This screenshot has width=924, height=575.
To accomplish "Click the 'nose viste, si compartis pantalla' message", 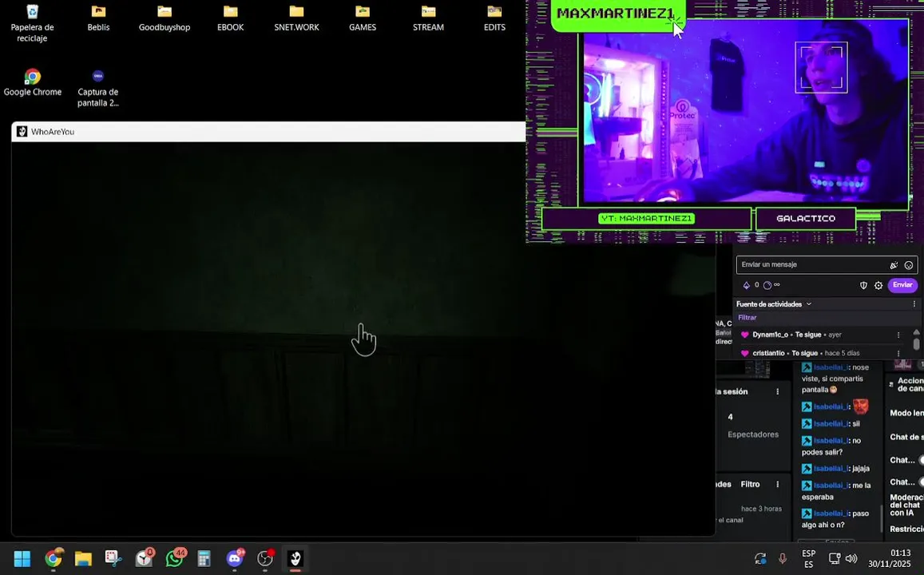I will coord(835,379).
